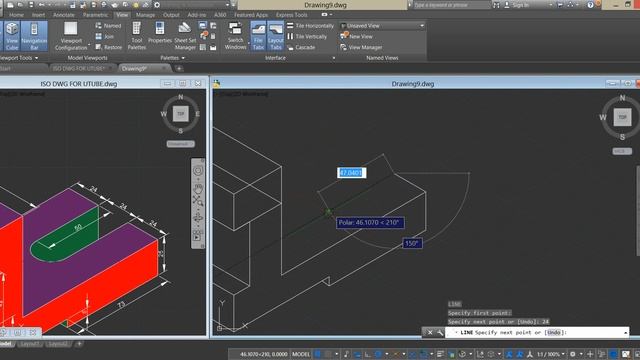Open the steering wheel in navigation bar
This screenshot has height=360, width=640.
pos(198,171)
